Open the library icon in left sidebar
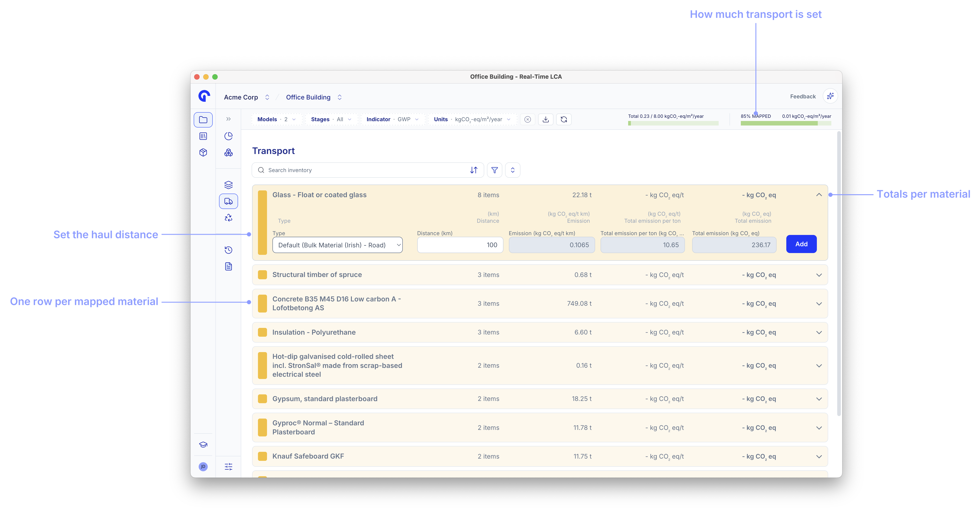The height and width of the screenshot is (521, 980). point(203,136)
